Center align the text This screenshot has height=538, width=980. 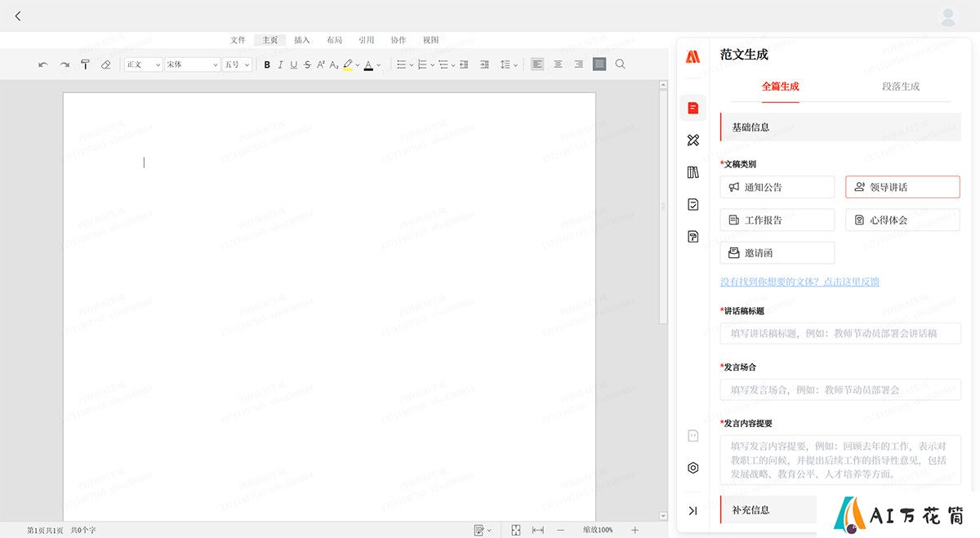pos(558,64)
